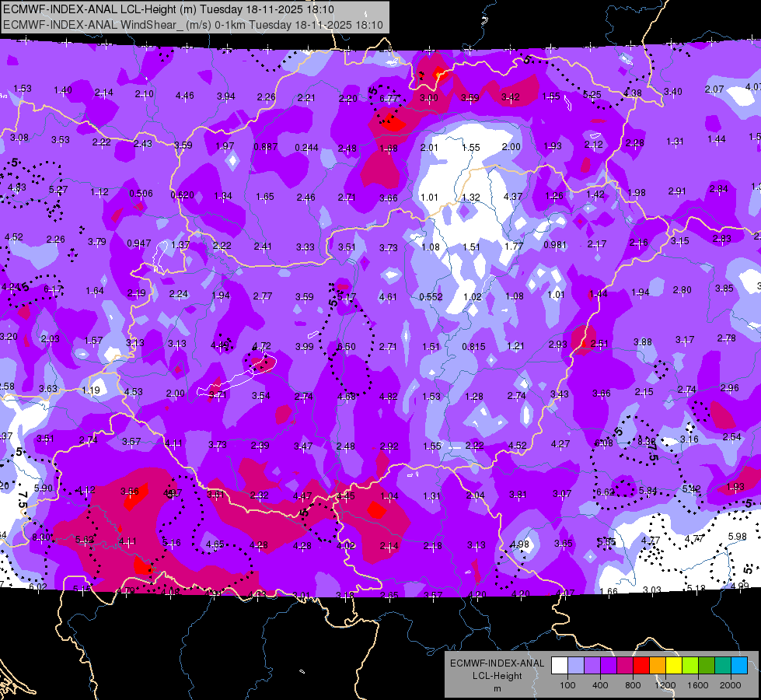Click the wind shear value 3.56
The width and height of the screenshot is (761, 700).
tap(130, 491)
